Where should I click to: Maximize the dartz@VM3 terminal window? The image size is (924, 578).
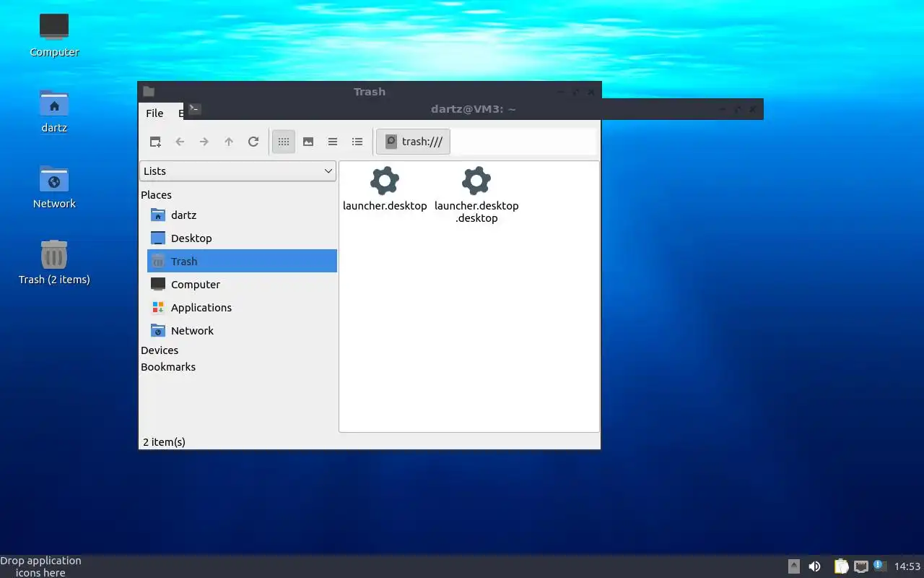tap(737, 110)
